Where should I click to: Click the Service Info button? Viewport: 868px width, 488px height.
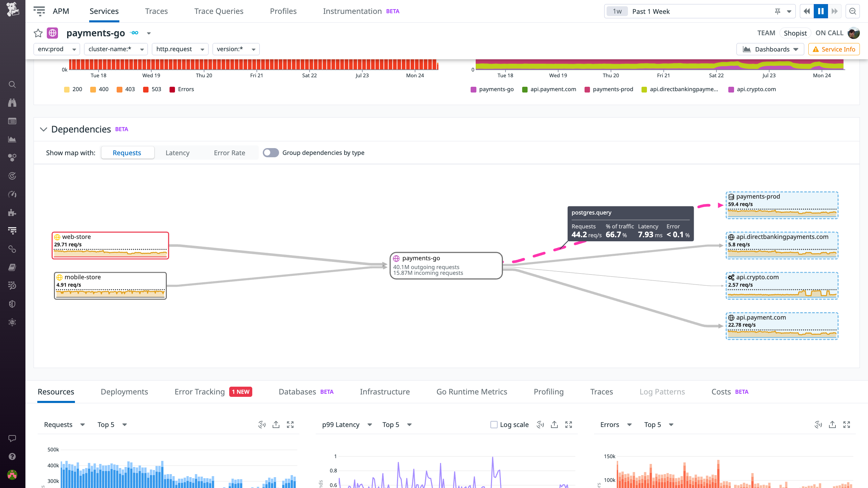pyautogui.click(x=834, y=49)
